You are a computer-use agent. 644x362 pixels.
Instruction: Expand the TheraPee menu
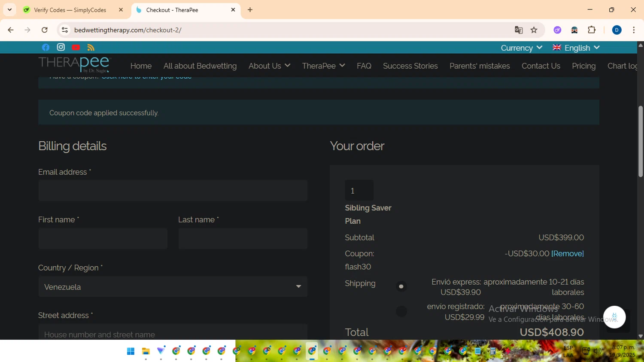click(323, 66)
